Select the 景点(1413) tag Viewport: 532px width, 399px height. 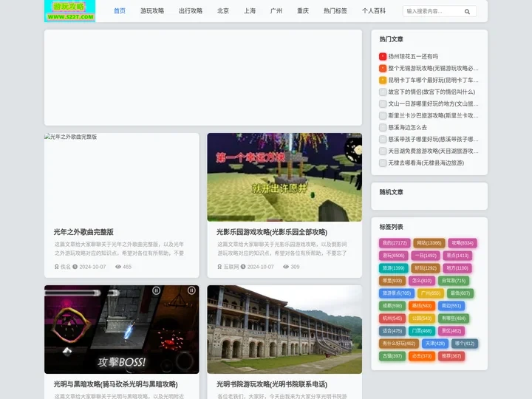[457, 256]
